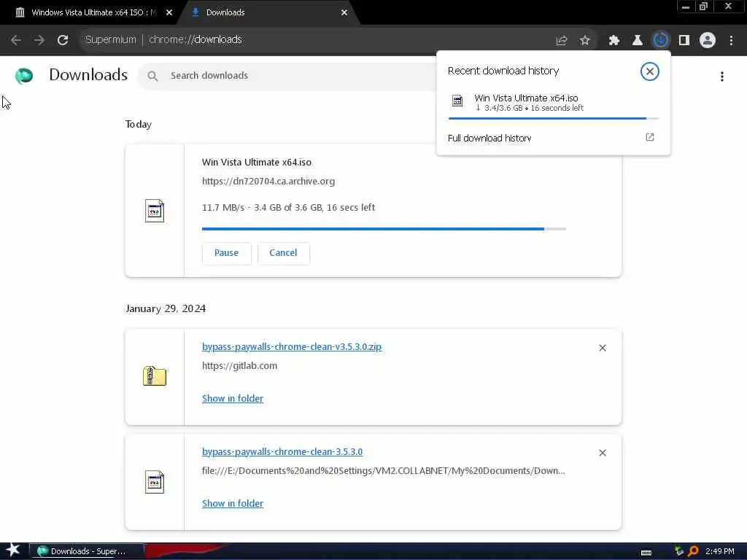Click the share page icon in address bar
Image resolution: width=747 pixels, height=560 pixels.
click(x=562, y=41)
